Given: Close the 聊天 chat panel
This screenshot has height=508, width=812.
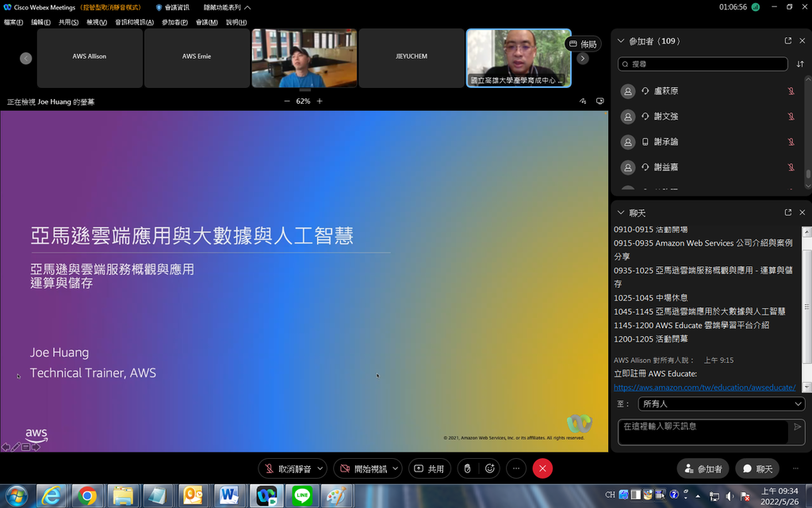Looking at the screenshot, I should click(x=802, y=212).
